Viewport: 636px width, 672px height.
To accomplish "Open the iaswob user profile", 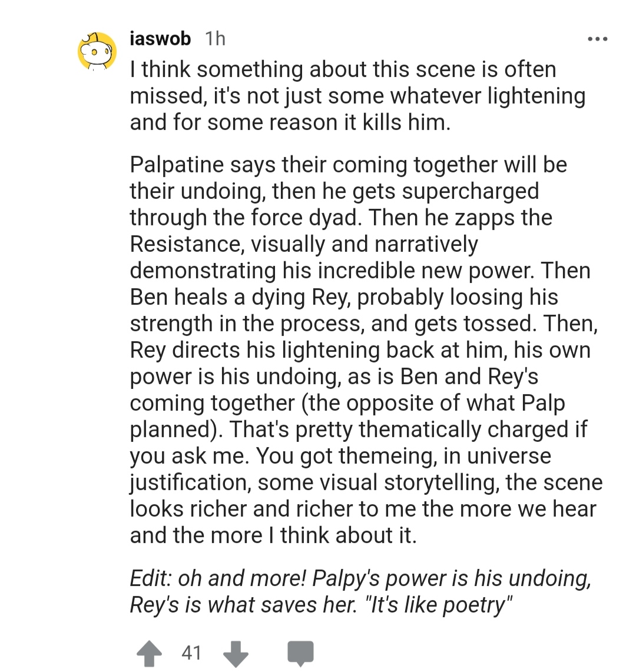I will (x=160, y=39).
